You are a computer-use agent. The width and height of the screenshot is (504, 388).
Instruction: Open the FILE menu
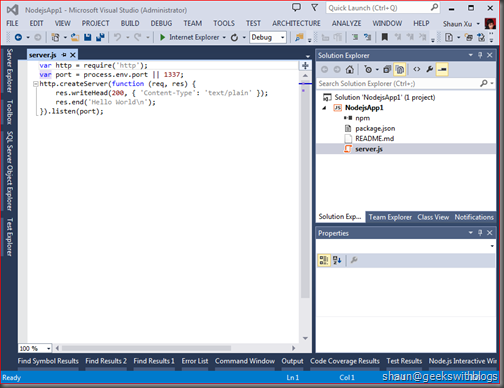[12, 23]
